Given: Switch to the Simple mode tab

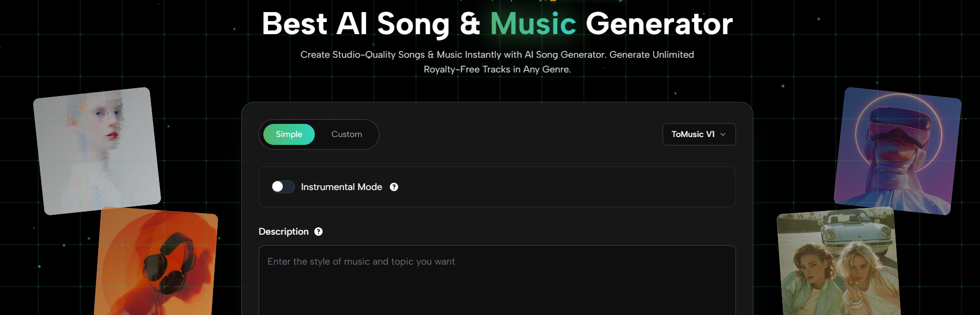Looking at the screenshot, I should pyautogui.click(x=289, y=134).
